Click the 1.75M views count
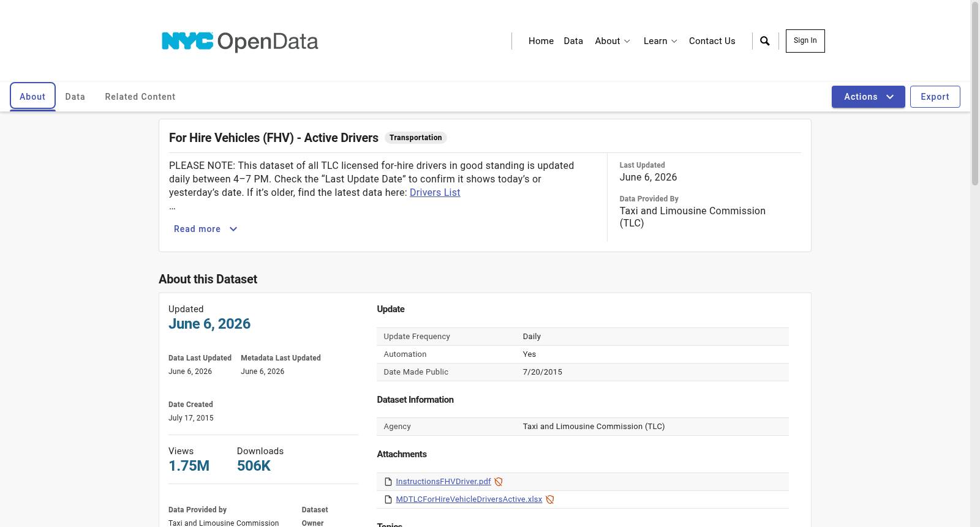This screenshot has width=980, height=527. pyautogui.click(x=189, y=466)
